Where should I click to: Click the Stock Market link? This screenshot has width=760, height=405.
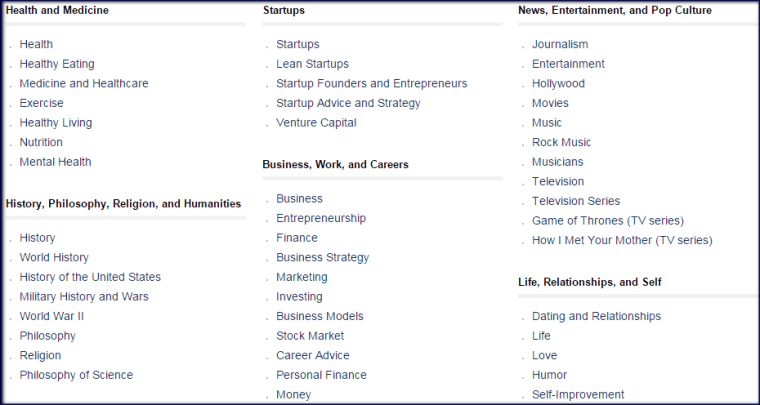(310, 336)
